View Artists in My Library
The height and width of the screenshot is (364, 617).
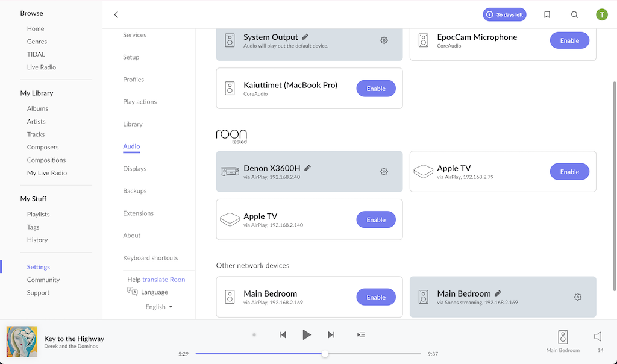[36, 122]
